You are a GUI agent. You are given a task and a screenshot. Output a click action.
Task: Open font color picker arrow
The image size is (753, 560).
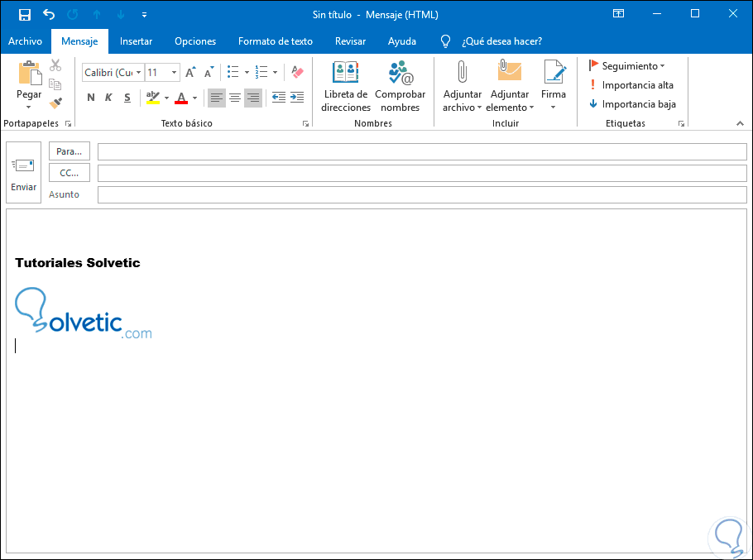pyautogui.click(x=195, y=98)
